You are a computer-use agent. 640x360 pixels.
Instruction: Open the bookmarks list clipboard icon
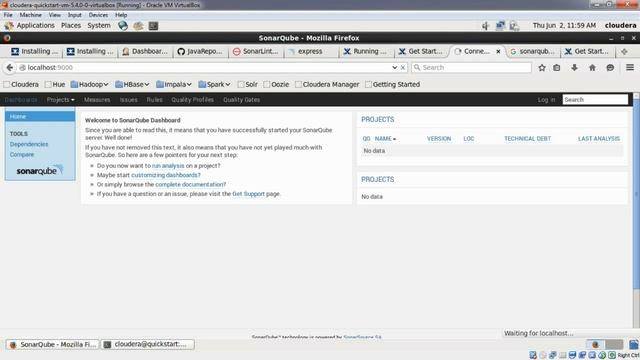point(557,68)
